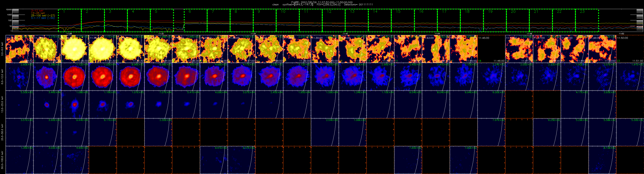
Task: Click the 11:32 time axis label
Action: (x=161, y=33)
